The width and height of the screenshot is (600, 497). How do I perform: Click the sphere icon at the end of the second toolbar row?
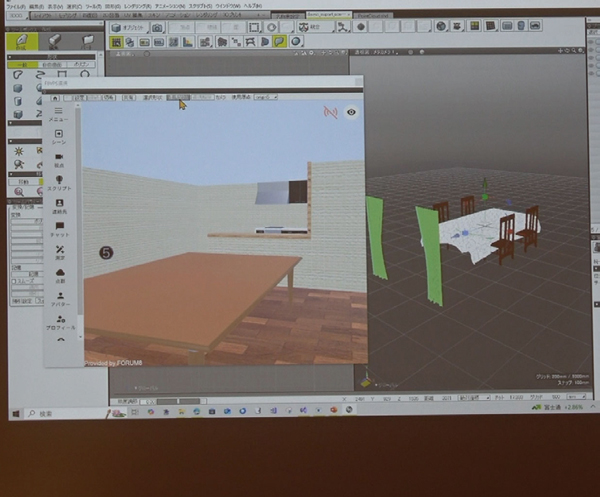pos(296,41)
